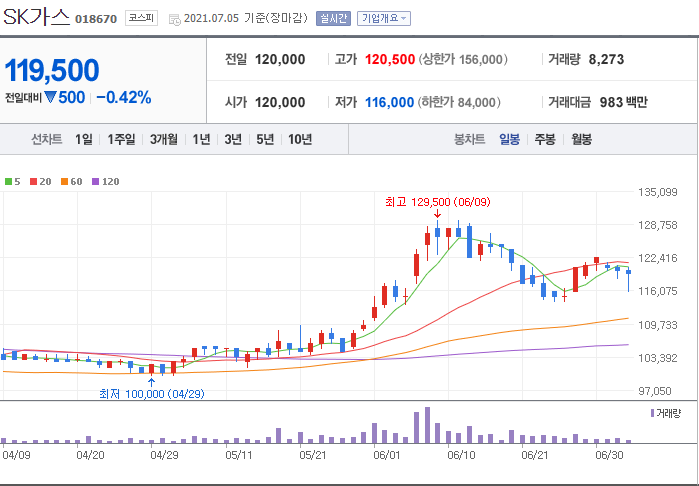Click the SK가스 stock name heading
This screenshot has width=699, height=486.
click(x=37, y=18)
